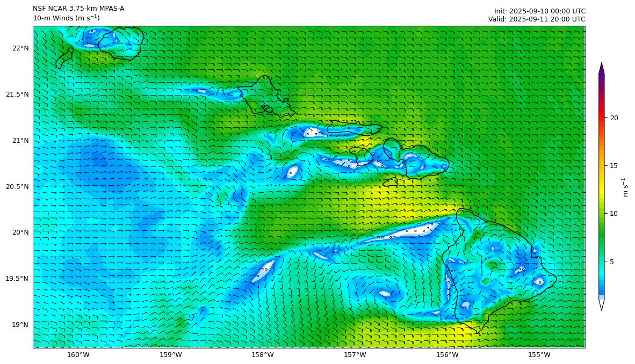
Task: Click the Valid 2025-09-11 20:00 UTC text
Action: point(536,19)
